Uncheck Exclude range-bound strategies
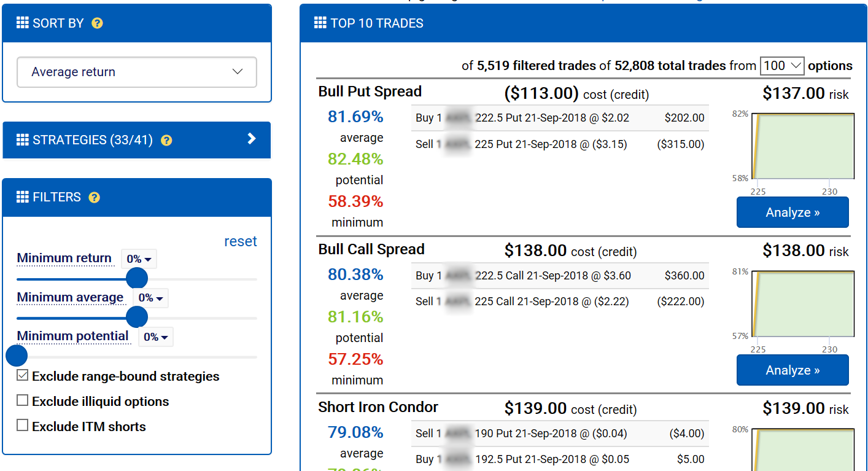This screenshot has width=868, height=471. [23, 375]
